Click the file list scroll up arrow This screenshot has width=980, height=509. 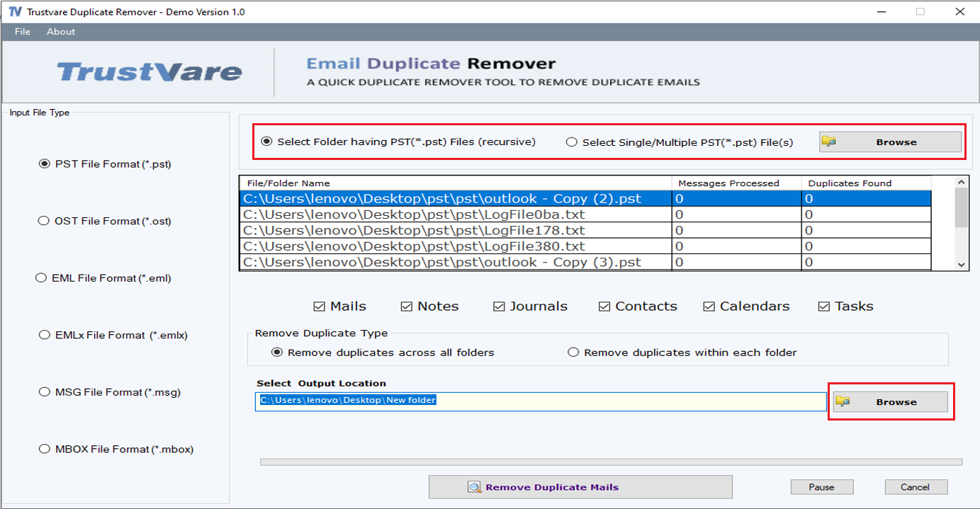coord(961,183)
